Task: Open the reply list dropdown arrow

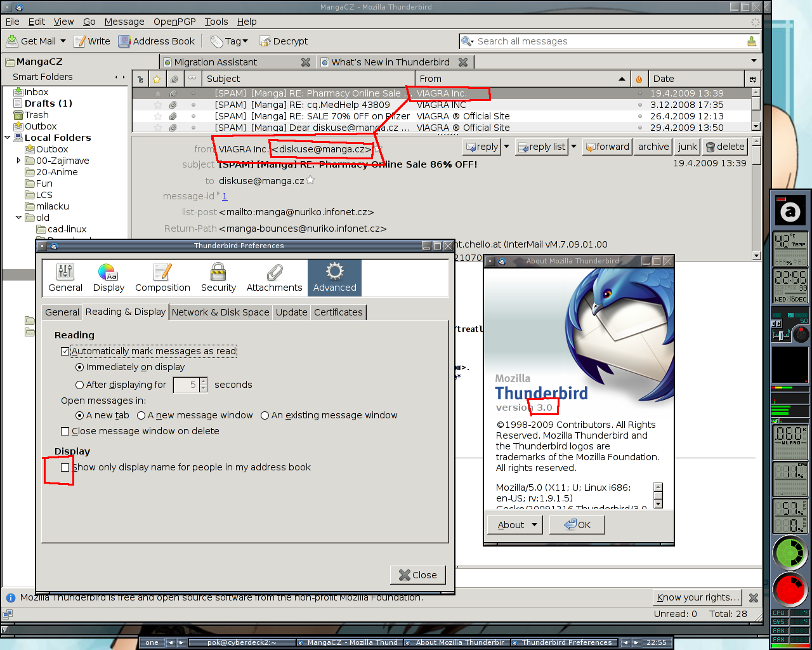Action: pyautogui.click(x=573, y=147)
